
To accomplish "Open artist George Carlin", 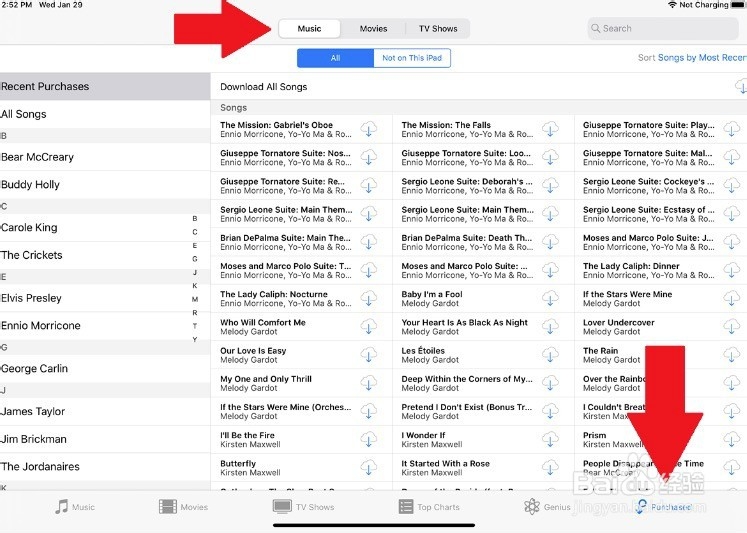I will click(x=105, y=368).
